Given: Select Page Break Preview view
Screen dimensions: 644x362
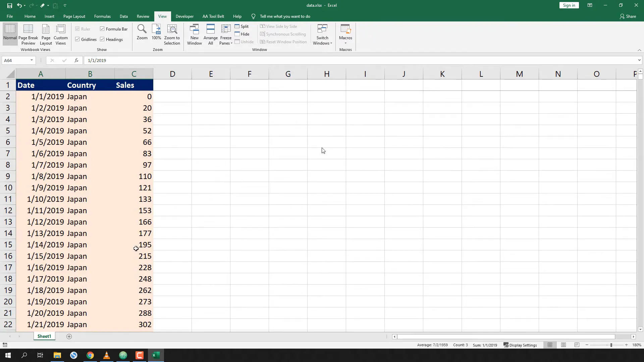Looking at the screenshot, I should click(x=28, y=35).
